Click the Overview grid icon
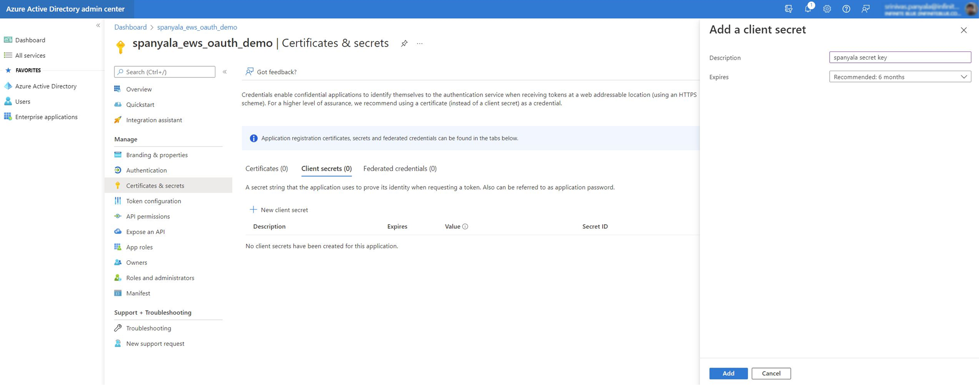The width and height of the screenshot is (980, 390). [x=118, y=89]
